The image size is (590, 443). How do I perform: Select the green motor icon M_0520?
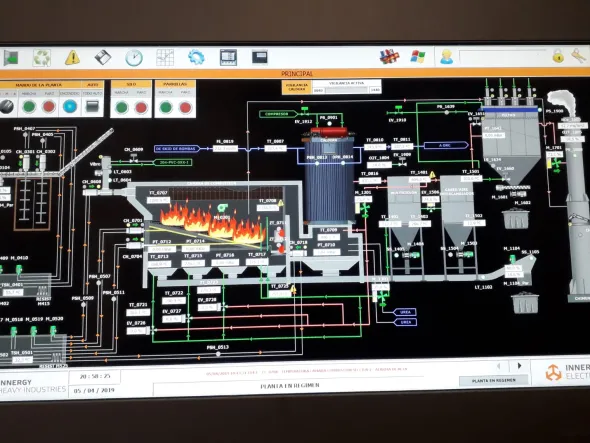tap(53, 331)
